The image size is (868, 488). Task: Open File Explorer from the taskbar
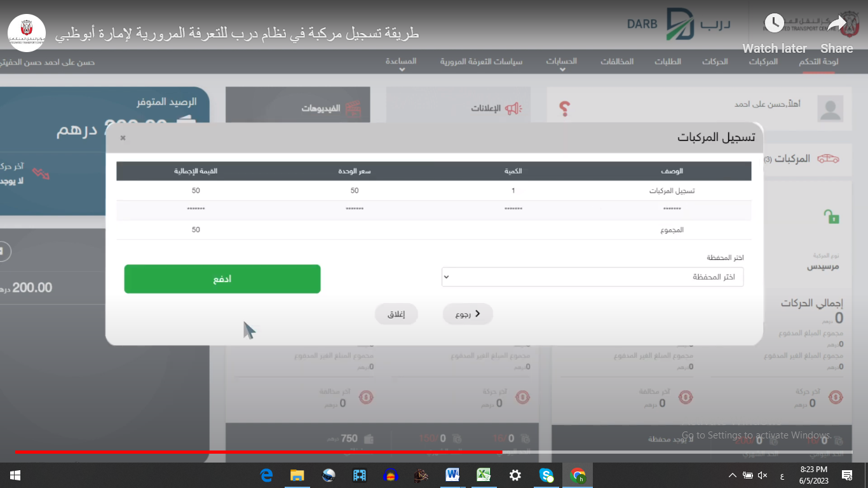coord(297,475)
